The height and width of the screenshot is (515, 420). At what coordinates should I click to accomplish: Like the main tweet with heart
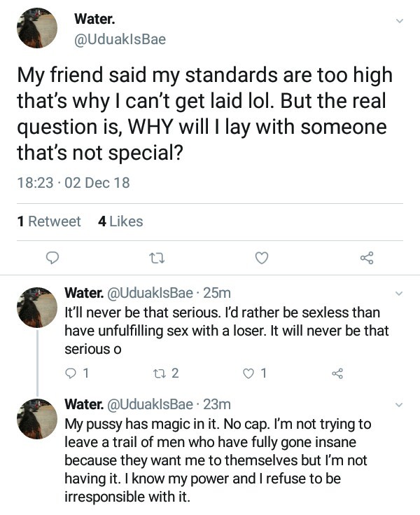261,259
